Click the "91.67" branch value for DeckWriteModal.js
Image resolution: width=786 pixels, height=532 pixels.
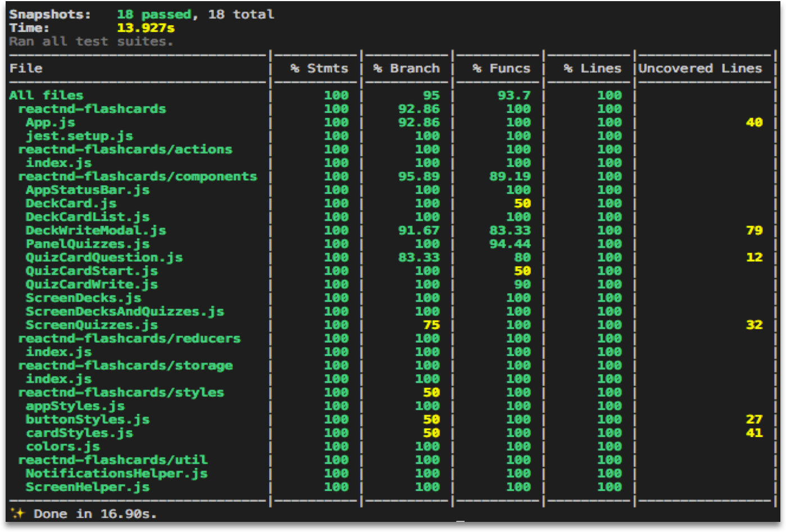pos(419,230)
